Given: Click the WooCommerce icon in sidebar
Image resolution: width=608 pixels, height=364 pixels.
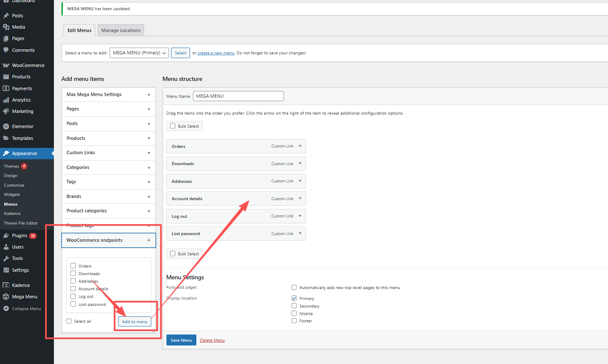Looking at the screenshot, I should 6,65.
